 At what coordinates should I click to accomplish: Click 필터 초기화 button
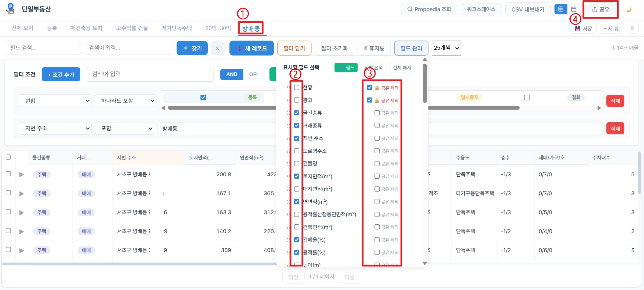point(335,48)
